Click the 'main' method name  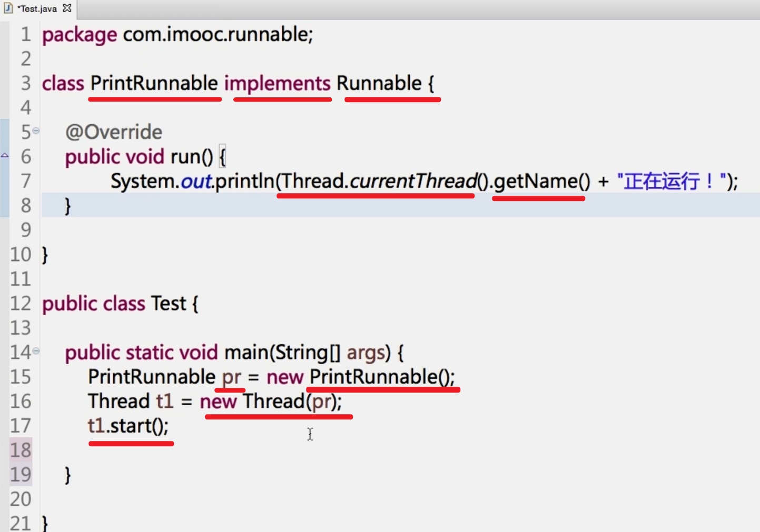point(246,353)
